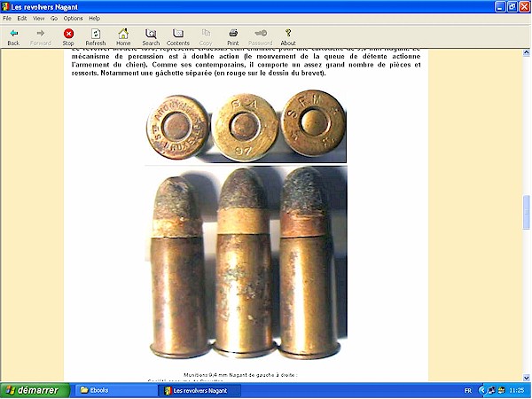This screenshot has width=532, height=399.
Task: Click the vertical scrollbar thumb
Action: pos(526,213)
